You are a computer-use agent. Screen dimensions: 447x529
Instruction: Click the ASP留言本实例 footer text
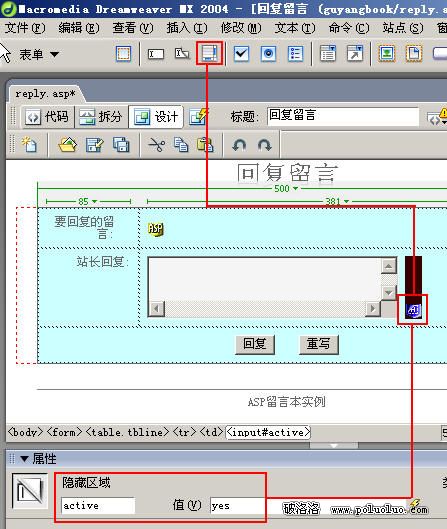(286, 402)
